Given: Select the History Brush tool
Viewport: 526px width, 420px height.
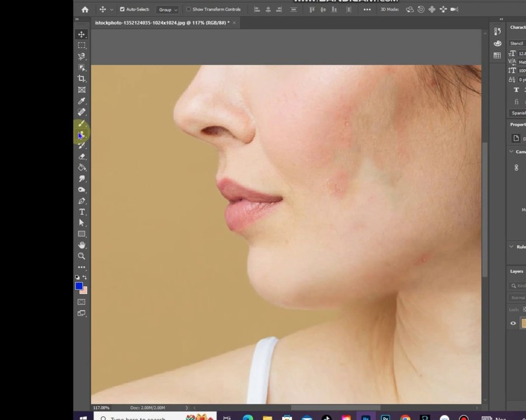Looking at the screenshot, I should [x=82, y=145].
